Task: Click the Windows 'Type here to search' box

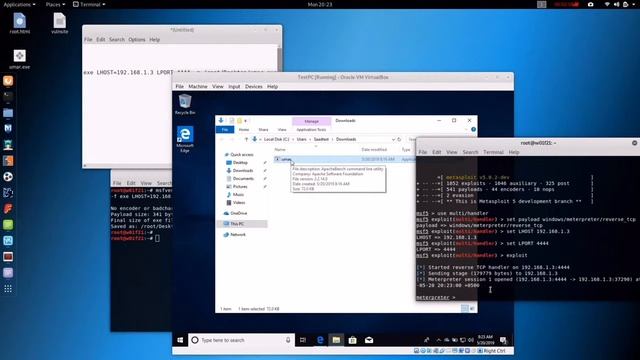Action: click(x=242, y=340)
